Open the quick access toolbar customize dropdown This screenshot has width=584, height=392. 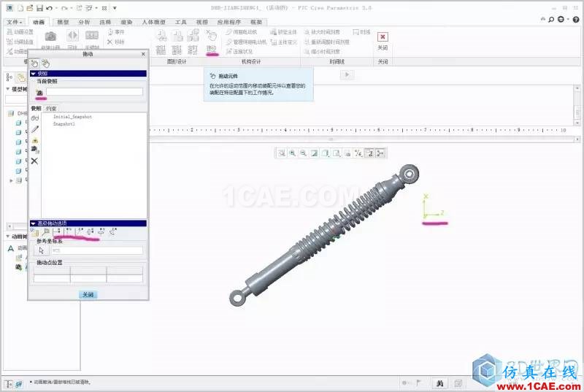pyautogui.click(x=115, y=8)
